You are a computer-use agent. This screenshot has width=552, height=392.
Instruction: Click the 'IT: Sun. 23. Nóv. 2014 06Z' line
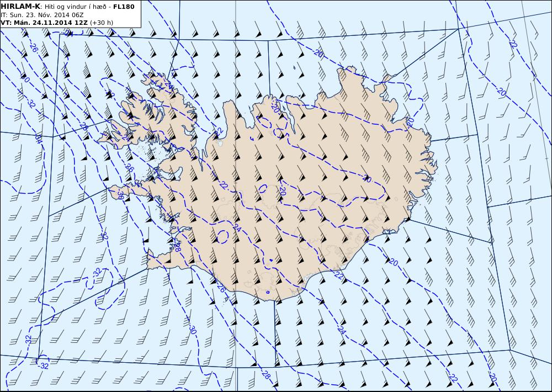(42, 15)
